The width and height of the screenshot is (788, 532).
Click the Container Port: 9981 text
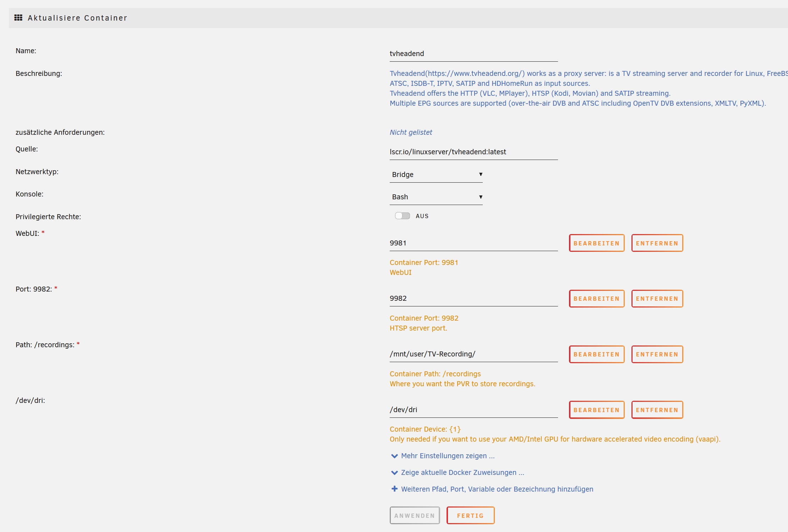click(x=424, y=262)
